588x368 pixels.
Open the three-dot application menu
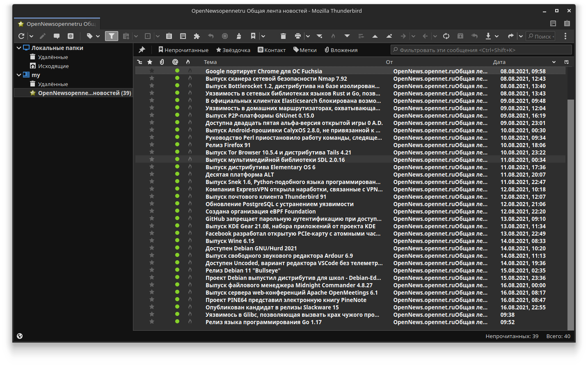(x=565, y=36)
